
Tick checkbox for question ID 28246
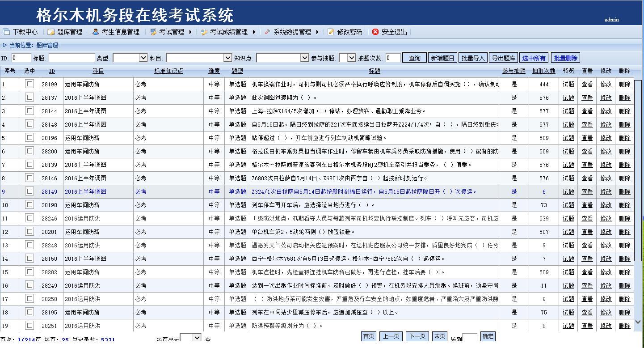pos(29,218)
